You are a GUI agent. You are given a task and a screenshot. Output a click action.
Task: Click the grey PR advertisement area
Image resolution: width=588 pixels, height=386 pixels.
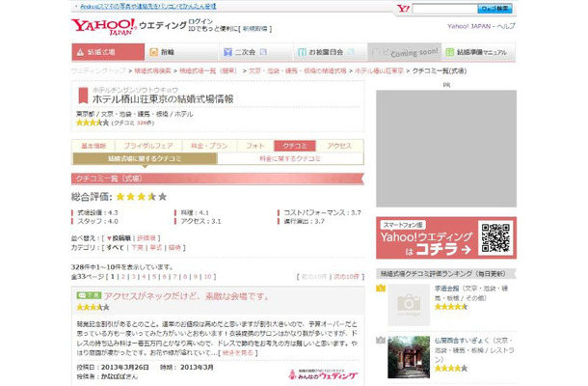[x=446, y=149]
